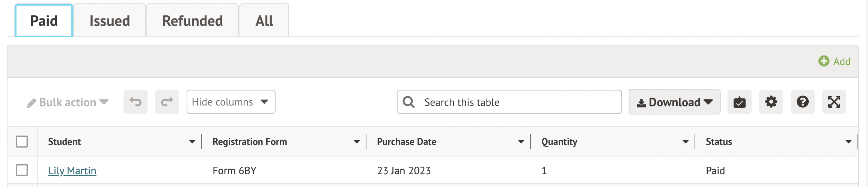Expand the Student column sort arrow
The image size is (868, 187).
point(192,142)
